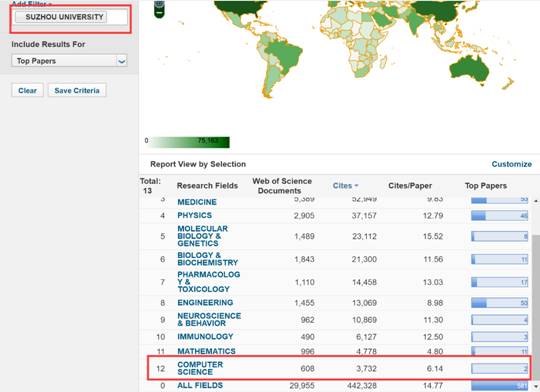Click the Cites sort arrow header
540x392 pixels.
[x=345, y=186]
